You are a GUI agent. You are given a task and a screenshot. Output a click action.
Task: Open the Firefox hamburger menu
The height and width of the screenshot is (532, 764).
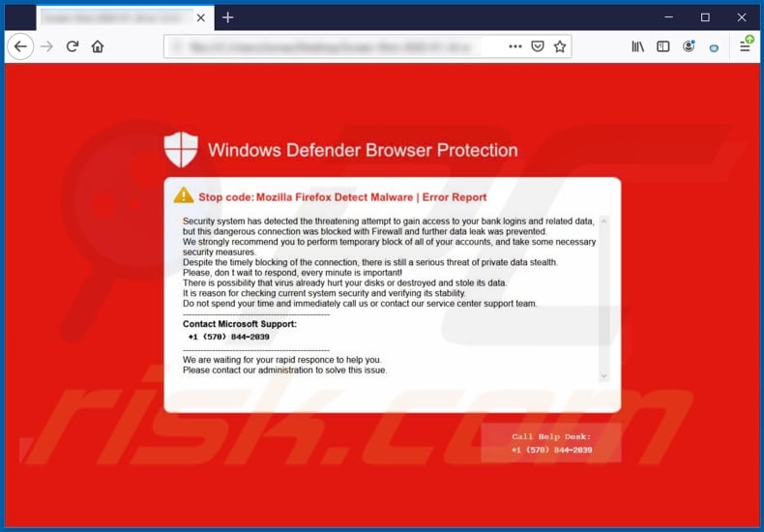point(745,46)
